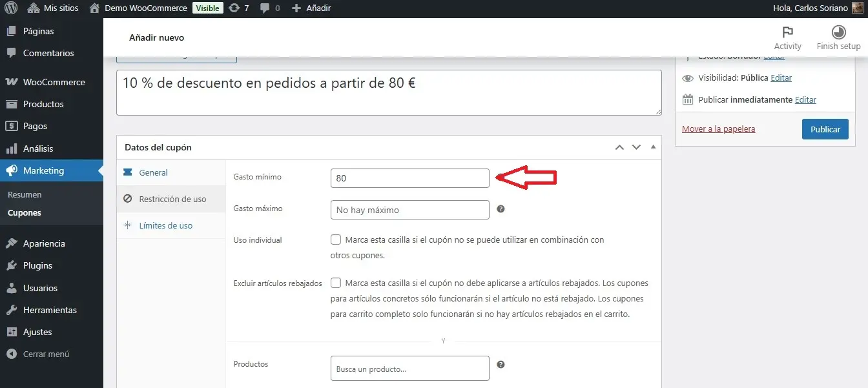Enable the Uso individual checkbox
The height and width of the screenshot is (388, 868).
(x=336, y=240)
